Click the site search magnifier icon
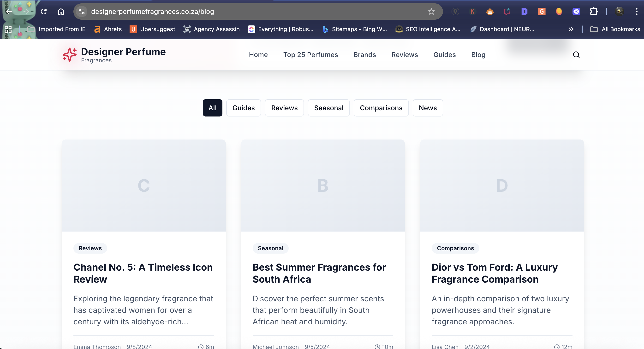The image size is (644, 349). [576, 55]
